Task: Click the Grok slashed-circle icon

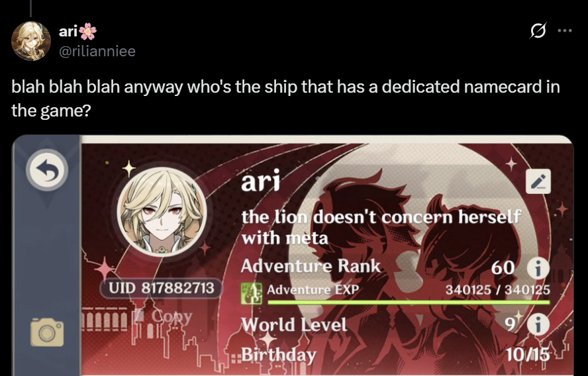Action: pos(538,30)
